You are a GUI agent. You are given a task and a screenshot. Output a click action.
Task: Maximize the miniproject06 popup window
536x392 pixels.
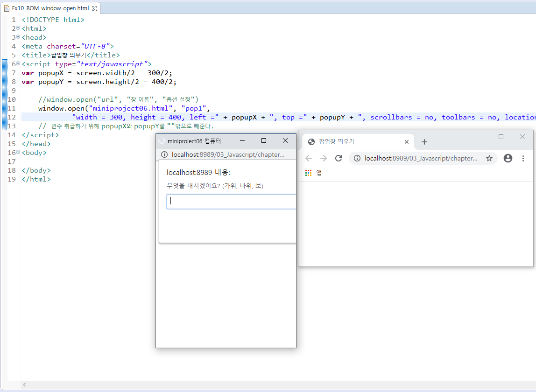(263, 141)
